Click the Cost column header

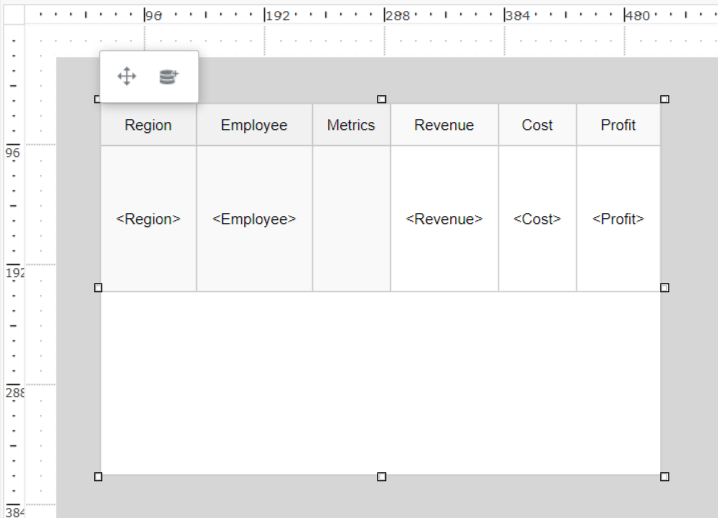point(537,125)
